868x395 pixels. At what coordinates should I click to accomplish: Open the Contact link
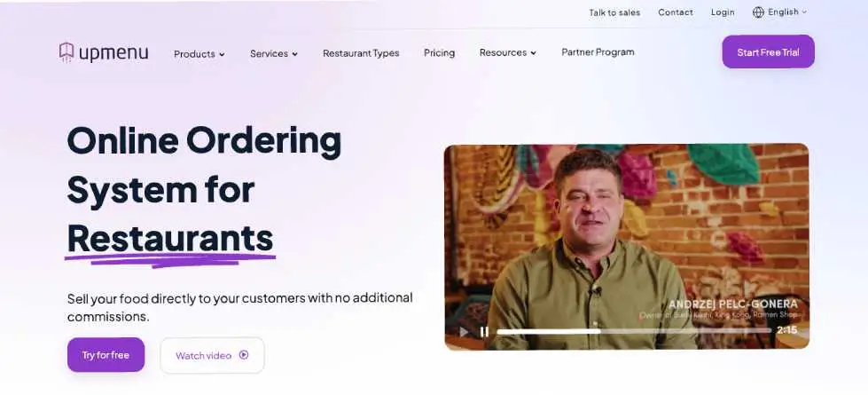676,12
